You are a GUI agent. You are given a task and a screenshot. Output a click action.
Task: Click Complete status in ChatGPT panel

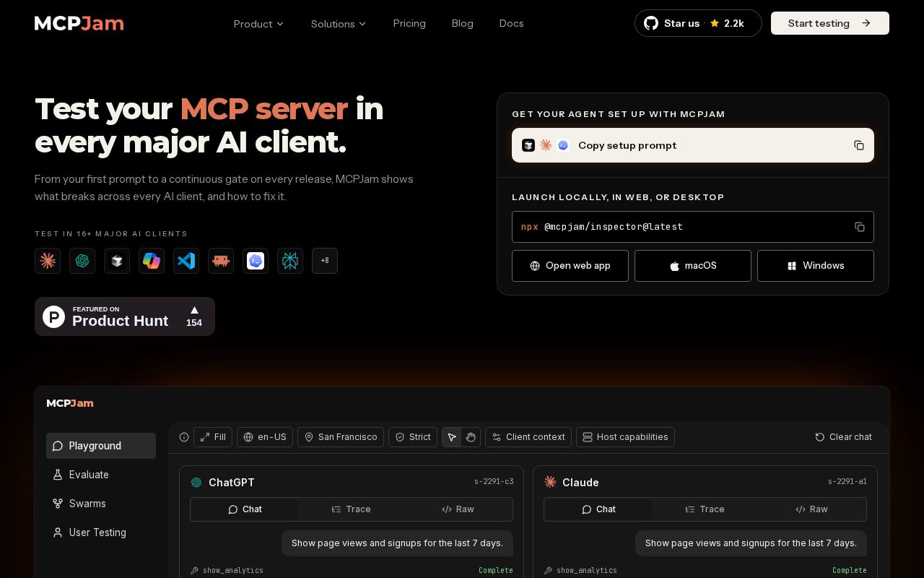[496, 570]
